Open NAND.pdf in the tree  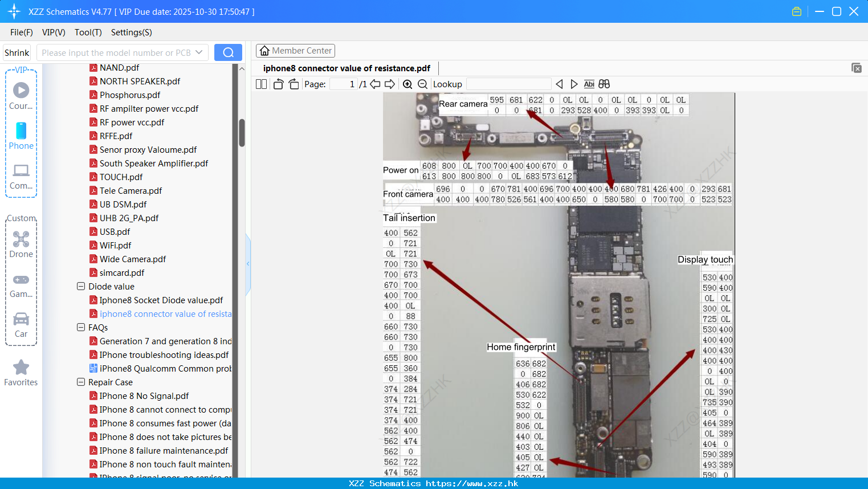(x=119, y=67)
